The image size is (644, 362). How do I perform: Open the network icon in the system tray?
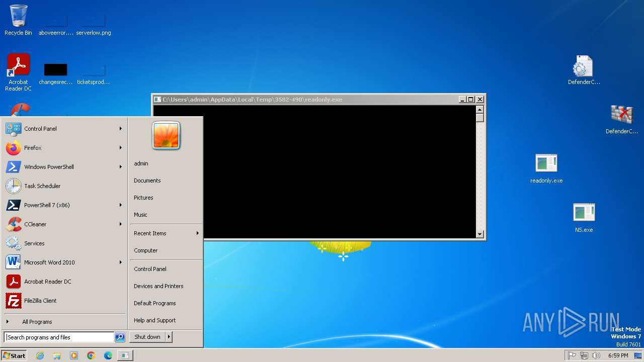(584, 355)
